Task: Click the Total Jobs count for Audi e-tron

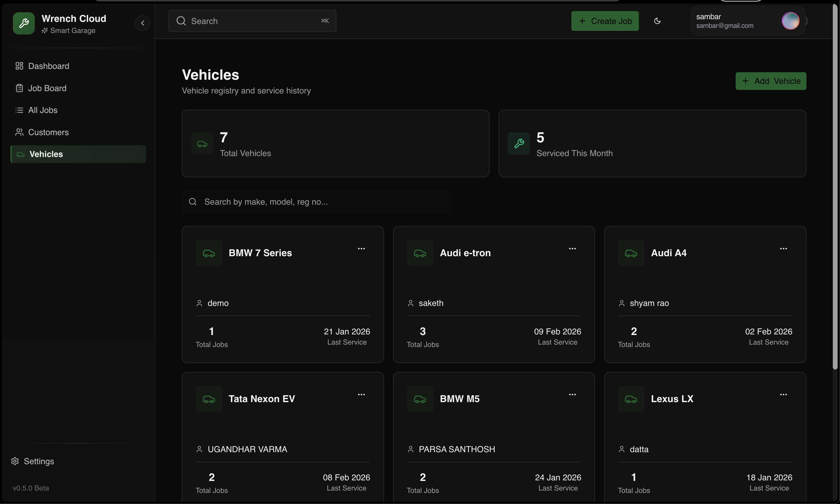Action: (x=423, y=331)
